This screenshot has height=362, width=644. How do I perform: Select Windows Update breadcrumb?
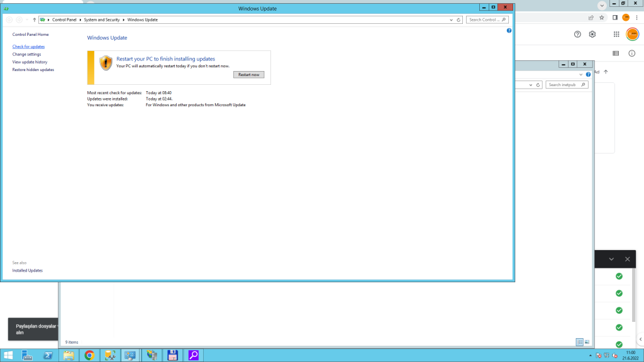pyautogui.click(x=143, y=19)
